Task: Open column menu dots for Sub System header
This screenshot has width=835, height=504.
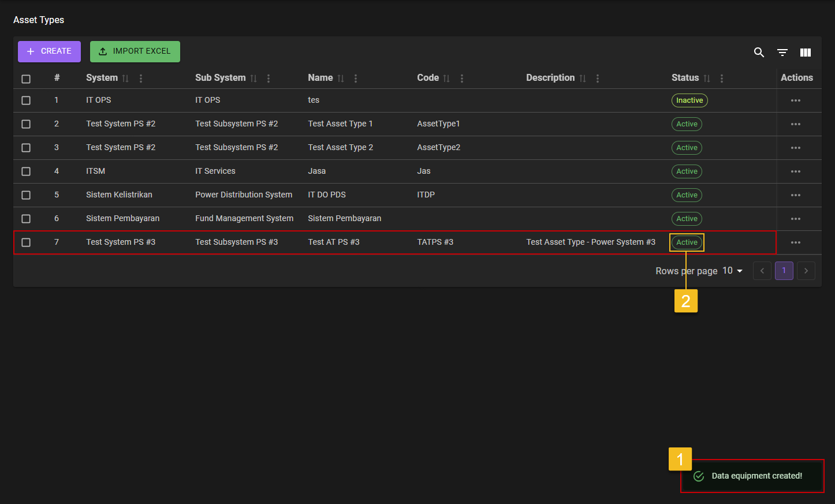Action: tap(269, 79)
